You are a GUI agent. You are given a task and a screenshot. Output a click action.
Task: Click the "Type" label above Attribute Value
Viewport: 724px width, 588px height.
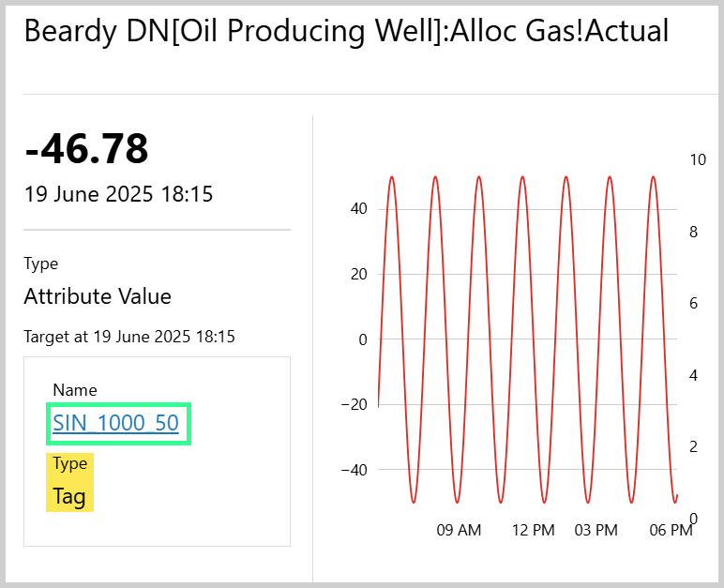40,264
